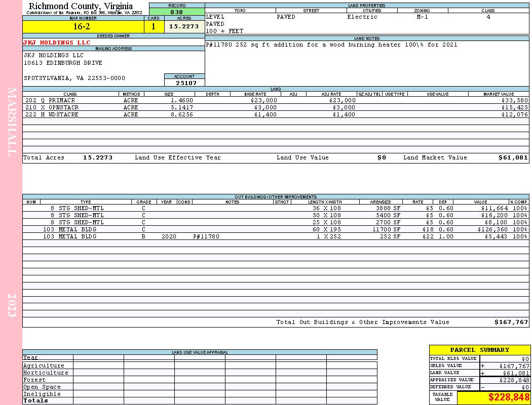The image size is (532, 405).
Task: Select outbuilding value $5,443
Action: (x=496, y=236)
